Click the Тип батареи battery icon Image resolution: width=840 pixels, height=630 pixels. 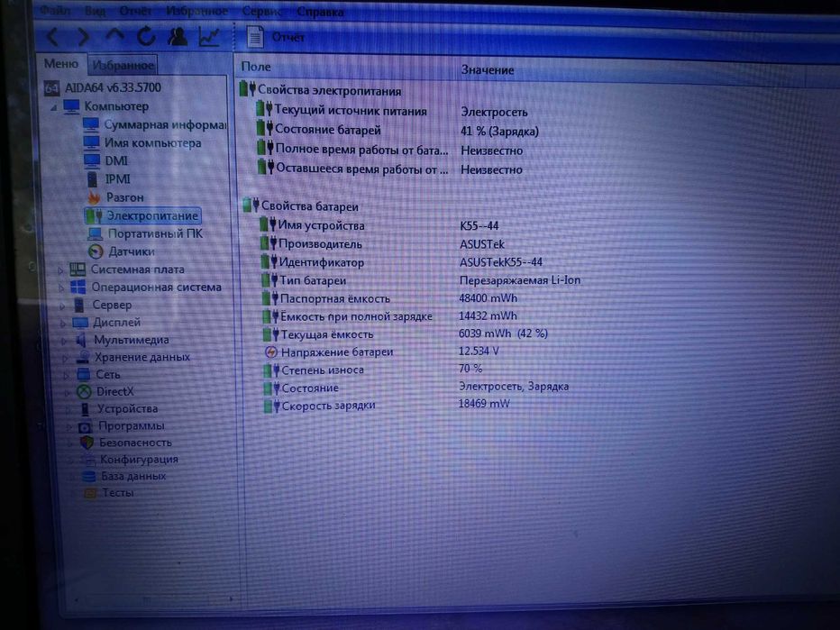[x=270, y=280]
